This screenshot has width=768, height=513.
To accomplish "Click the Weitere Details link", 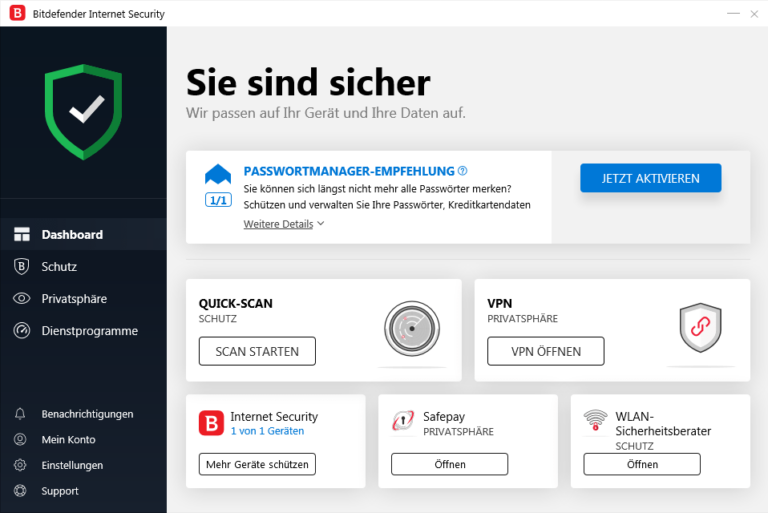I will pos(278,224).
